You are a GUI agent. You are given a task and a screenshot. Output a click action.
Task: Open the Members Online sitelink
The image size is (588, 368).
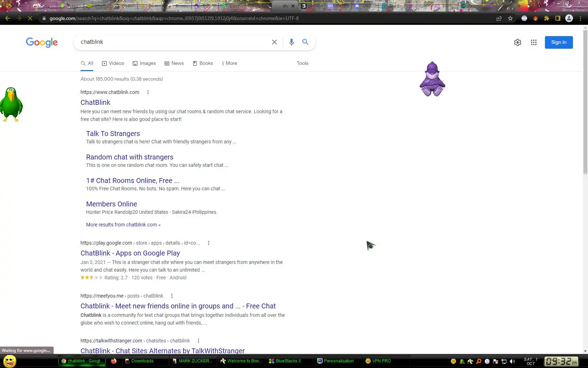tap(111, 204)
